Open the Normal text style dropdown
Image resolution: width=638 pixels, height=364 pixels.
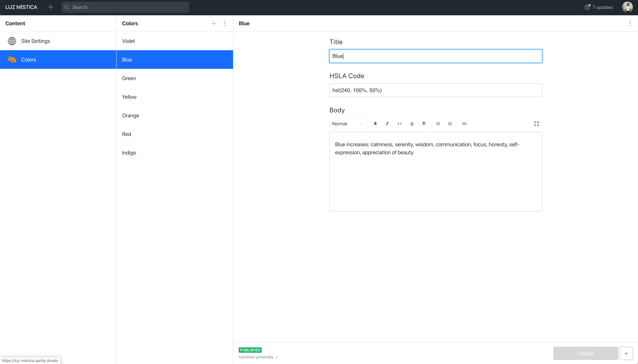coord(347,123)
